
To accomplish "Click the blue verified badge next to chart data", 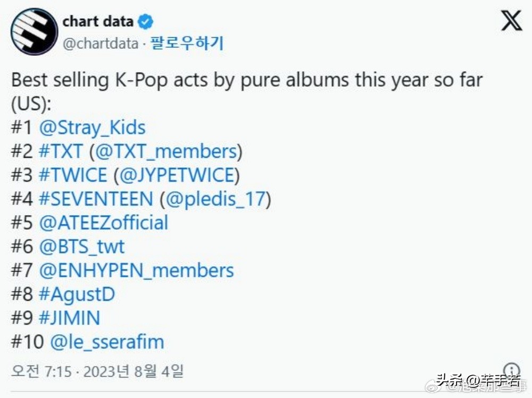I will tap(144, 21).
